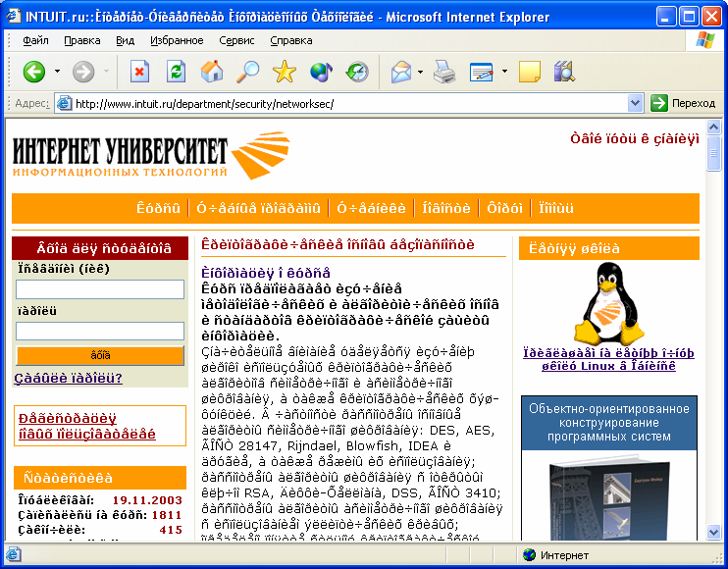728x569 pixels.
Task: Stop page loading with red X icon
Action: click(139, 72)
